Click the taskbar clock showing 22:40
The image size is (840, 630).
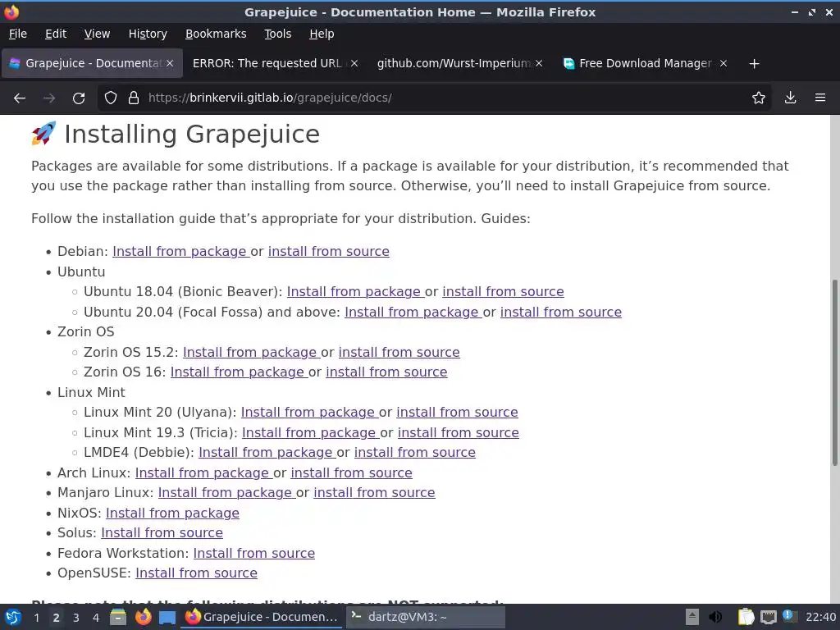tap(820, 617)
